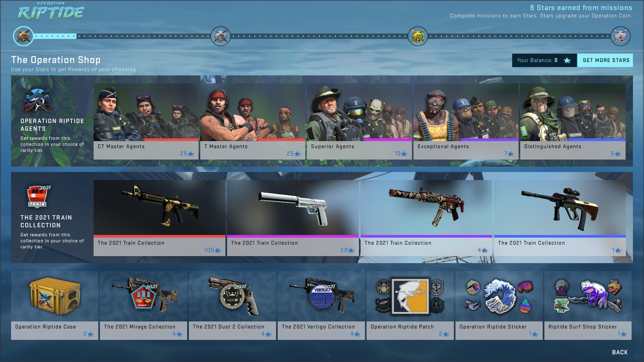
Task: Click the gold coin on the progress track
Action: pyautogui.click(x=417, y=36)
